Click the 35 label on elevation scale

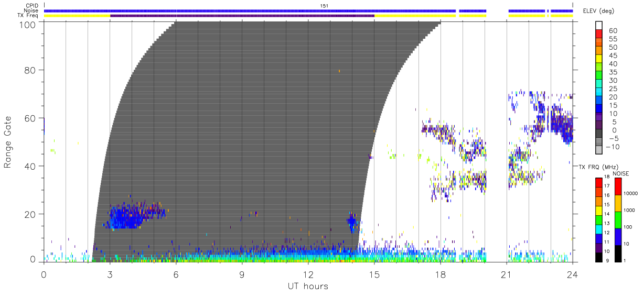point(613,72)
